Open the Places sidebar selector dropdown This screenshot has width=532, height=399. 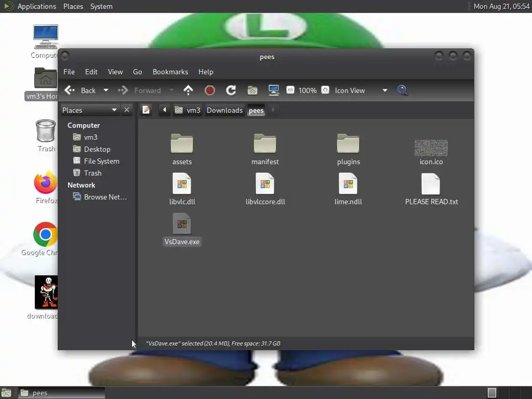pos(90,110)
